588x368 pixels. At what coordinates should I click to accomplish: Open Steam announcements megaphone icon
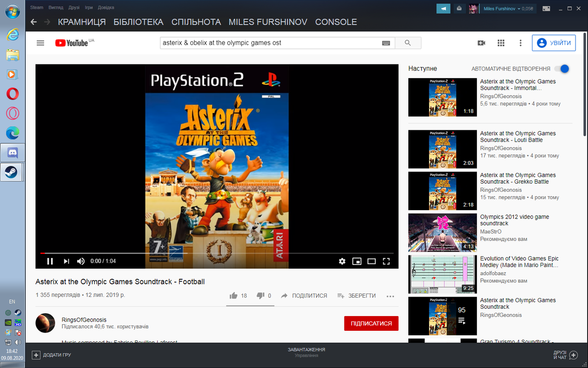[443, 8]
